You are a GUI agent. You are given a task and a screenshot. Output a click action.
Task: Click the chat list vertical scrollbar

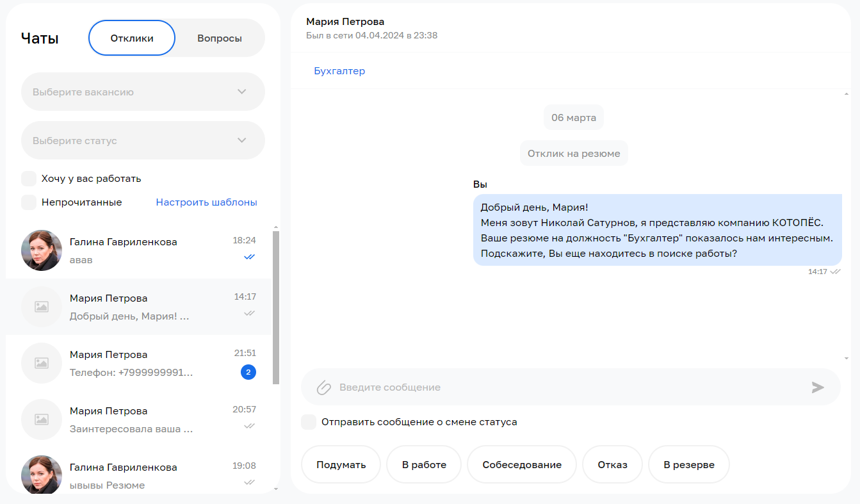pyautogui.click(x=276, y=307)
